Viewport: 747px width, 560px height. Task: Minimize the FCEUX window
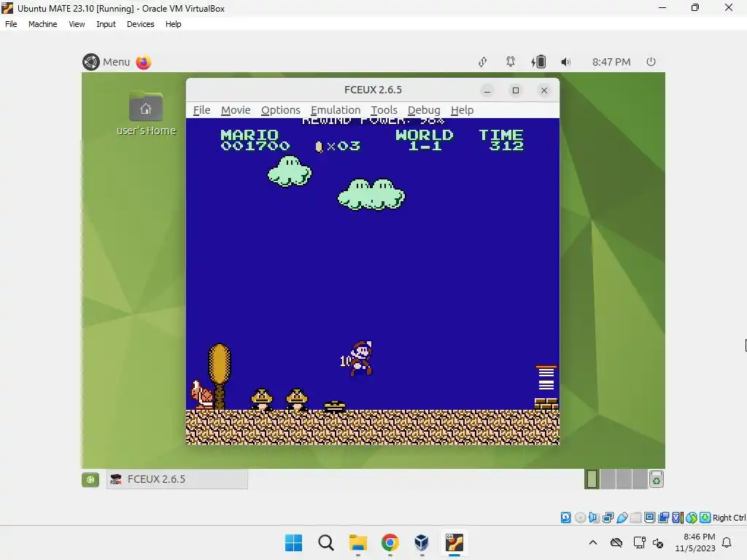pos(487,90)
